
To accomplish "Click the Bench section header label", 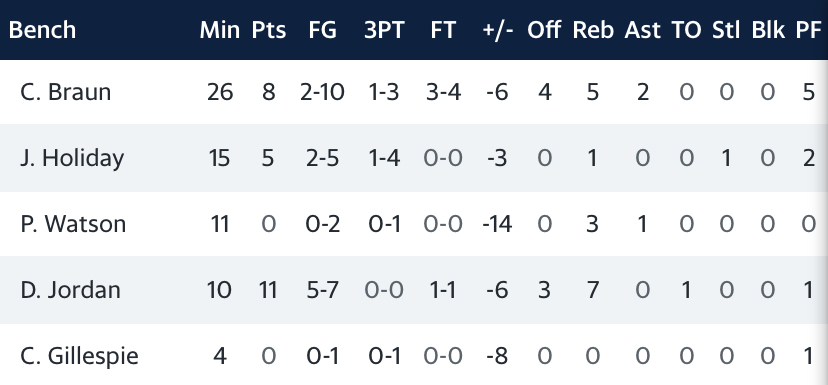I will [x=42, y=30].
